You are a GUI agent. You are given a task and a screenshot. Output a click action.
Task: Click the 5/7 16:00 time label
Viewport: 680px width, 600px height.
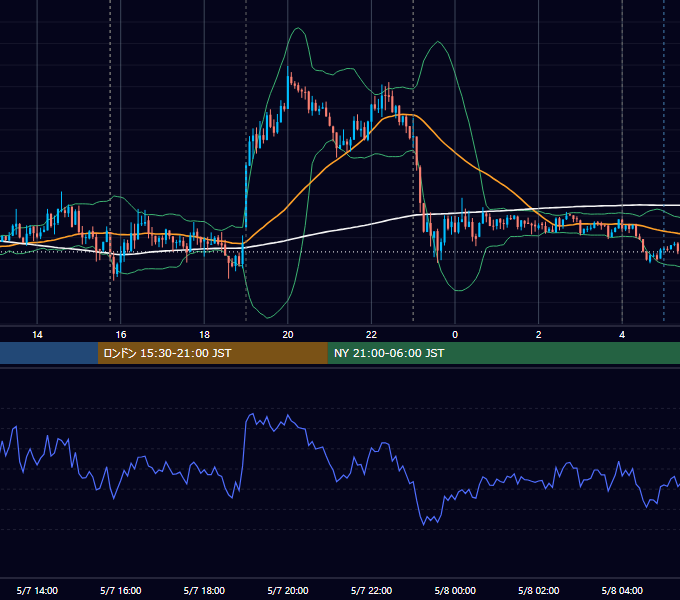[x=121, y=590]
